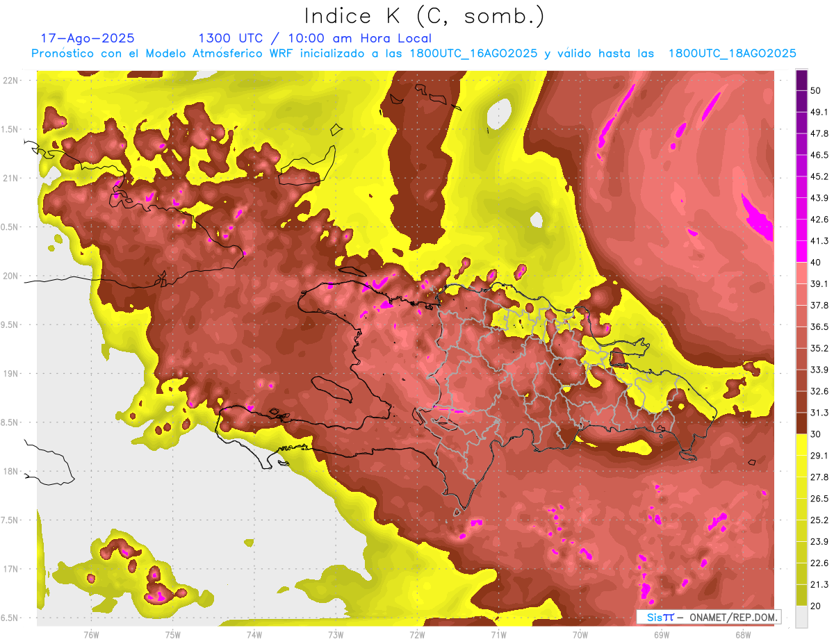Click longitude label "73W"
The height and width of the screenshot is (644, 834).
pos(336,634)
